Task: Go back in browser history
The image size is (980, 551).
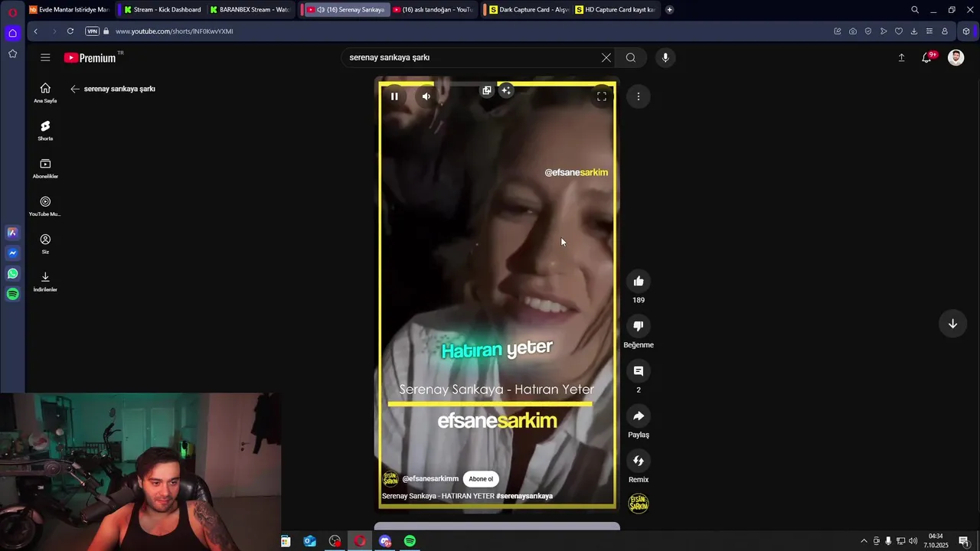Action: pyautogui.click(x=35, y=31)
